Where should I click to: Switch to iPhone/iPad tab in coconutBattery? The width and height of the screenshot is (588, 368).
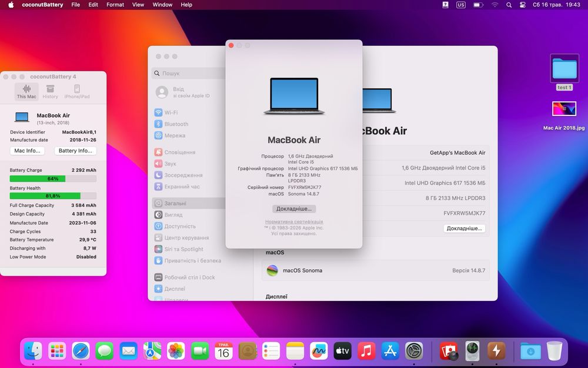(77, 92)
